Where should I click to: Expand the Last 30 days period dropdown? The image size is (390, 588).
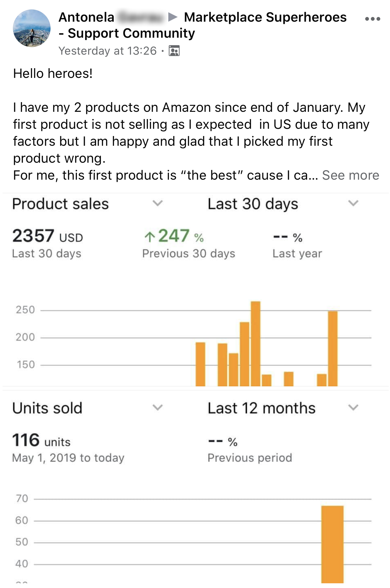pos(353,203)
